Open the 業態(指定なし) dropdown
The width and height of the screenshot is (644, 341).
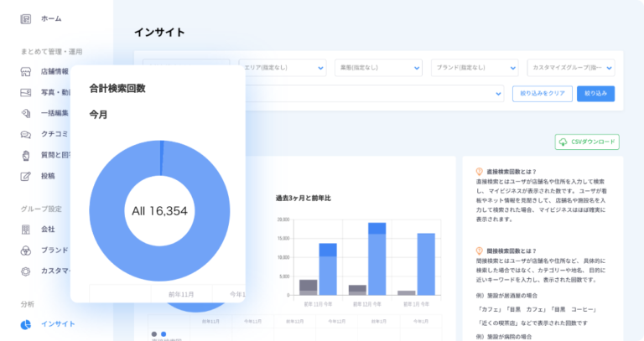(x=378, y=67)
